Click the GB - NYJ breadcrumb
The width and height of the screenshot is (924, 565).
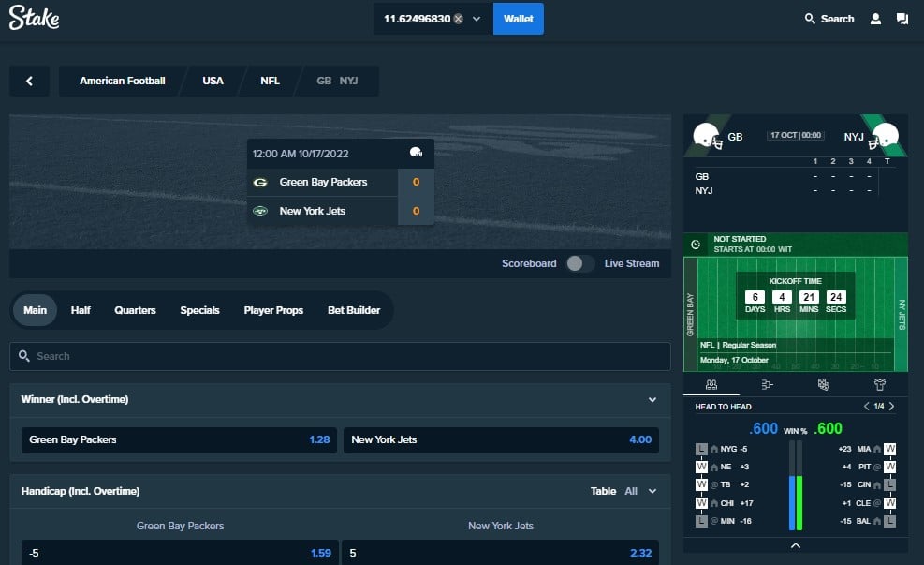click(337, 81)
